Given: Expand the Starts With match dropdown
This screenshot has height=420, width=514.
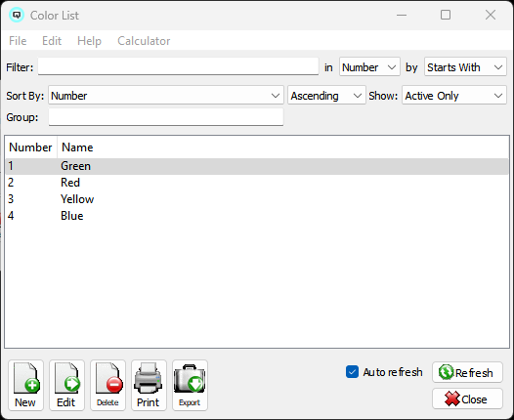Looking at the screenshot, I should (x=465, y=66).
